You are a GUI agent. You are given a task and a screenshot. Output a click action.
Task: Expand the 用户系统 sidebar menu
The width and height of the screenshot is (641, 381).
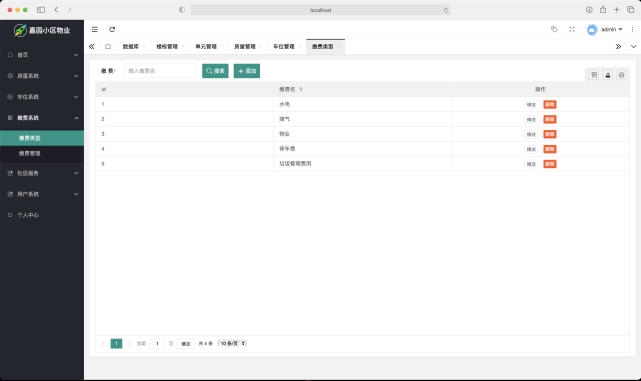tap(42, 194)
